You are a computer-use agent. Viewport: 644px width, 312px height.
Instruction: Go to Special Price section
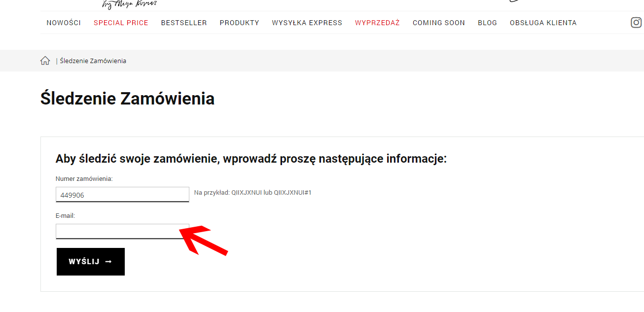coord(121,23)
